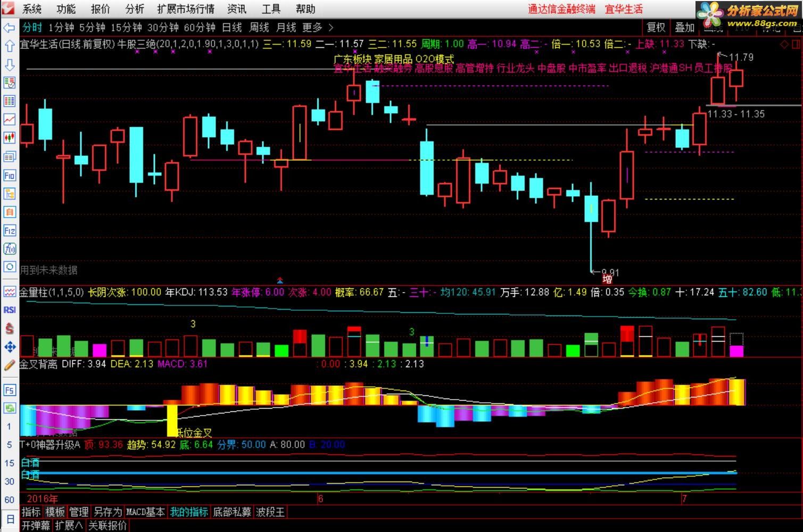Click the F10 company info icon
Image resolution: width=803 pixels, height=532 pixels.
[9, 175]
